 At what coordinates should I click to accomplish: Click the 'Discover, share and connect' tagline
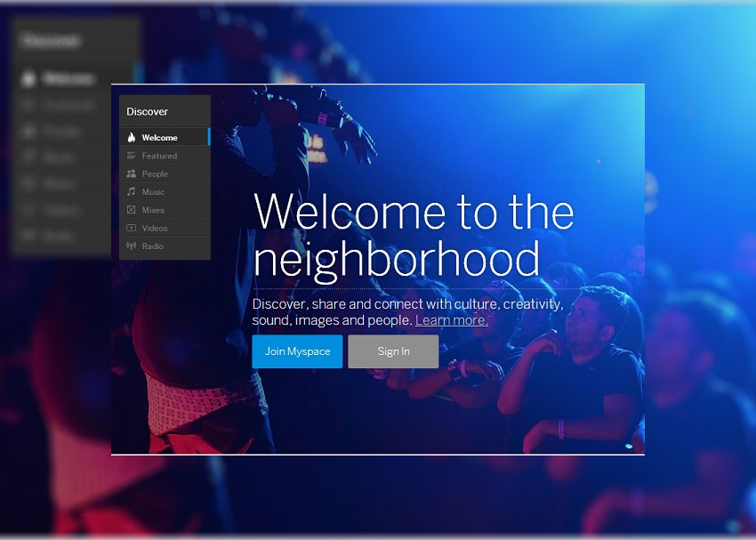tap(408, 312)
